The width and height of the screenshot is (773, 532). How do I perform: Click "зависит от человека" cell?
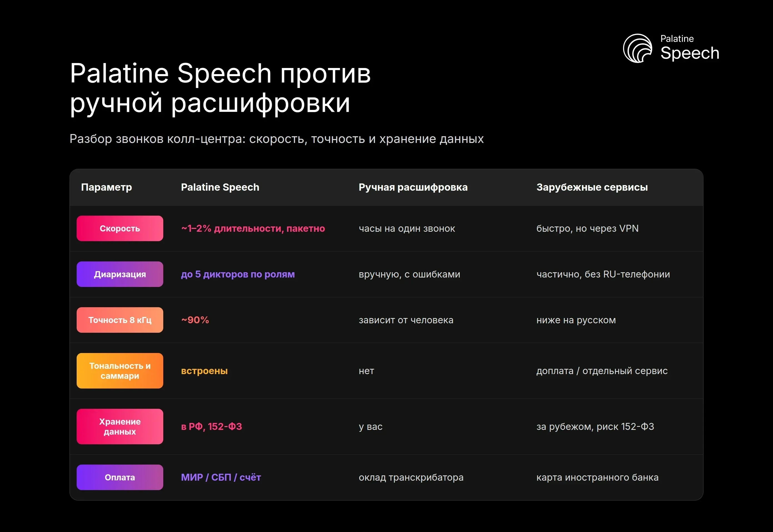(406, 320)
